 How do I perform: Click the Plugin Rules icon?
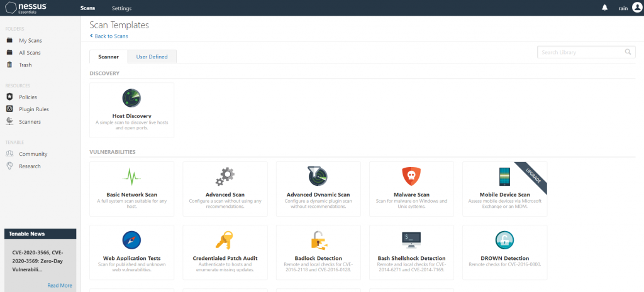pos(9,109)
